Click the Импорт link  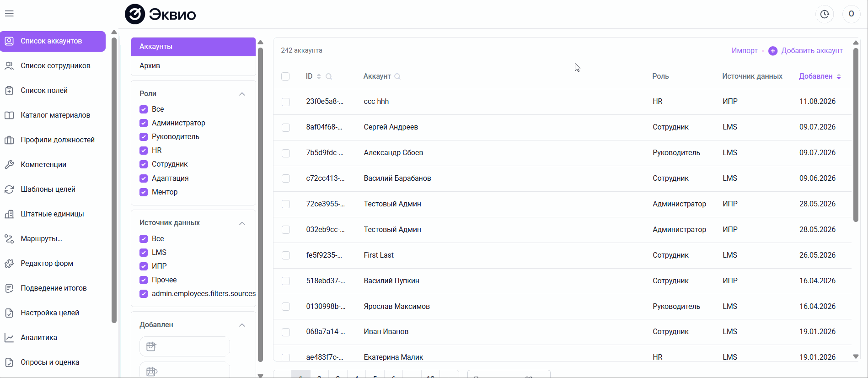coord(745,51)
